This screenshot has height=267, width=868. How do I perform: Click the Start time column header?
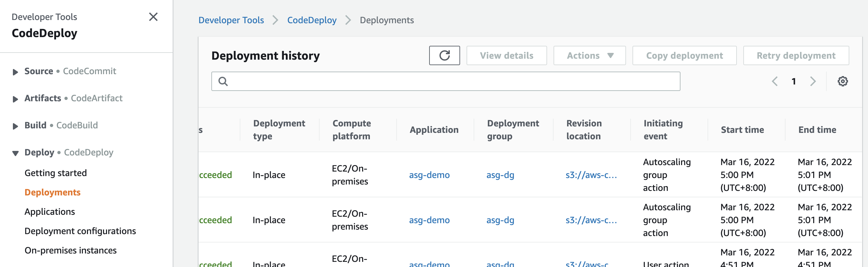[x=742, y=130]
